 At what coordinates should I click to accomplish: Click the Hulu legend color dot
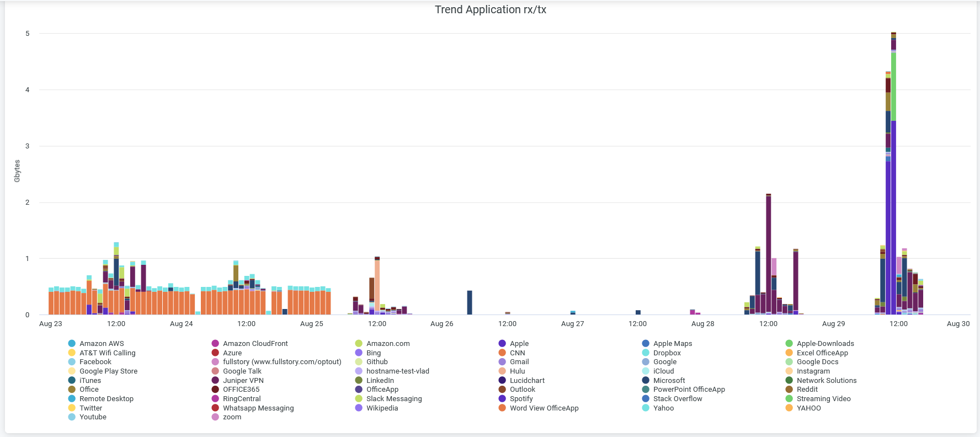click(502, 371)
